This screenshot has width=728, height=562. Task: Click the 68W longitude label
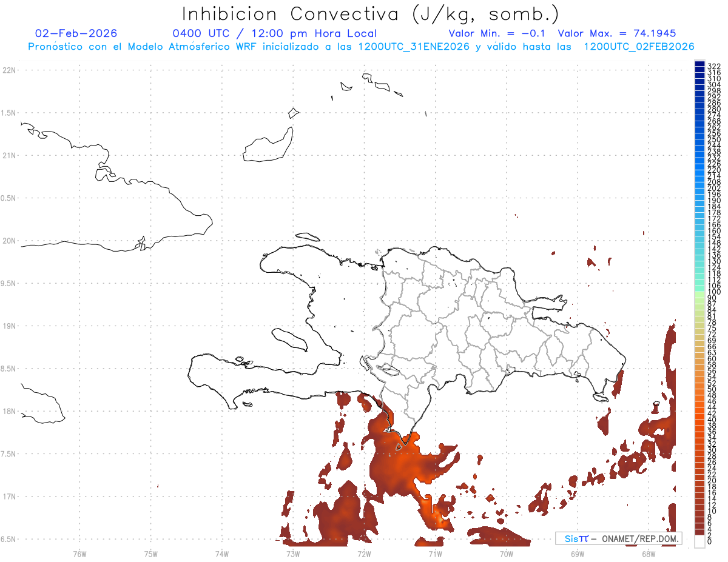(x=649, y=554)
